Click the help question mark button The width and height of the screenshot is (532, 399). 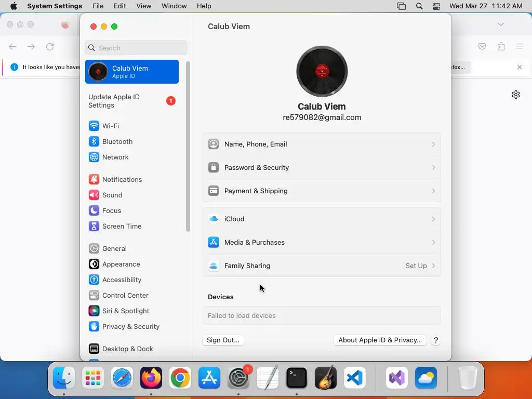tap(436, 340)
